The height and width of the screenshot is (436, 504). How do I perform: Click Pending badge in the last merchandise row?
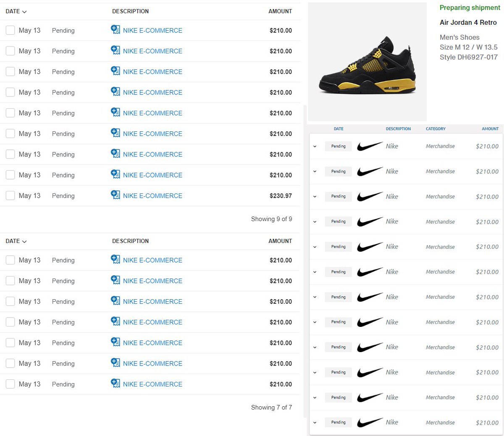(x=339, y=422)
